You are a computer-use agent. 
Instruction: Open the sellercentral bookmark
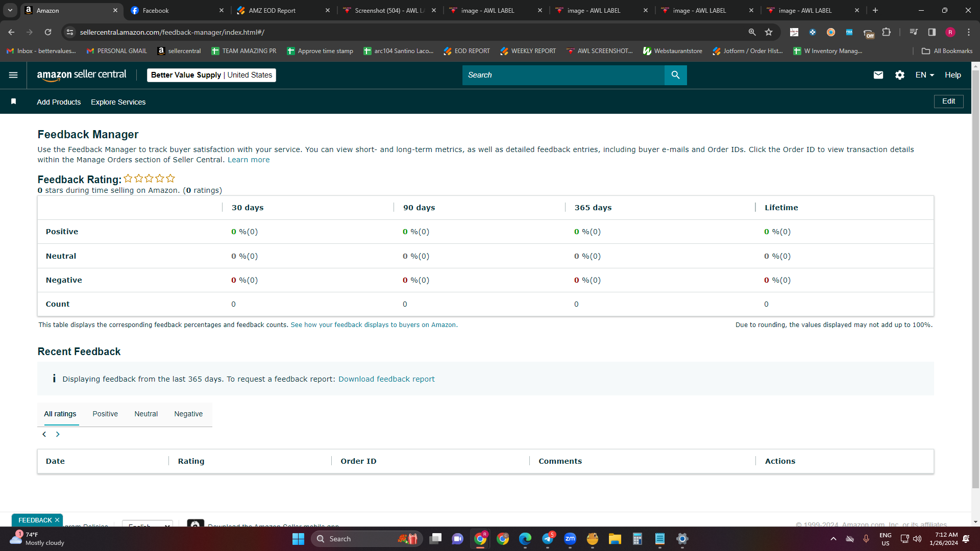179,51
